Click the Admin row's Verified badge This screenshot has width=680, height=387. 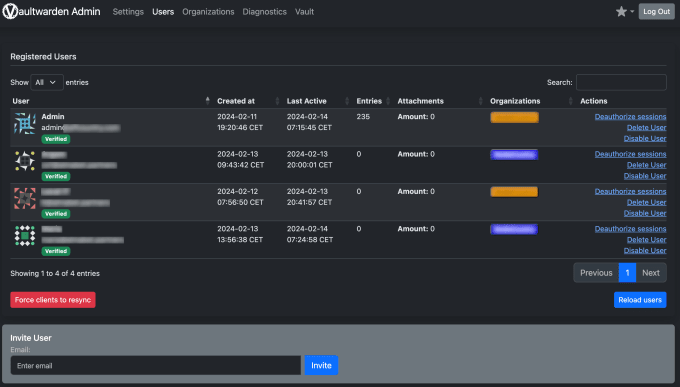[56, 139]
